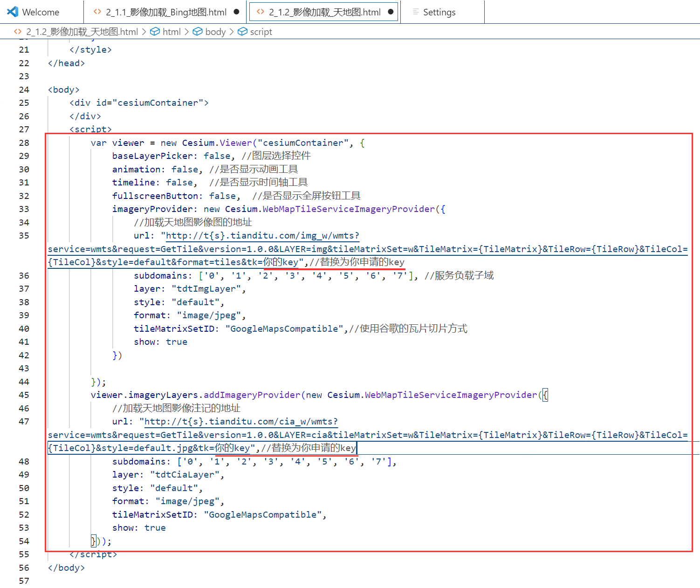Viewport: 700px width, 588px height.
Task: Click the Settings tab list icon
Action: coord(416,12)
